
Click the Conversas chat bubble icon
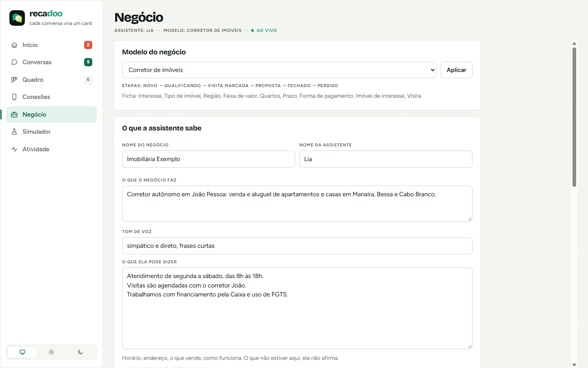14,62
